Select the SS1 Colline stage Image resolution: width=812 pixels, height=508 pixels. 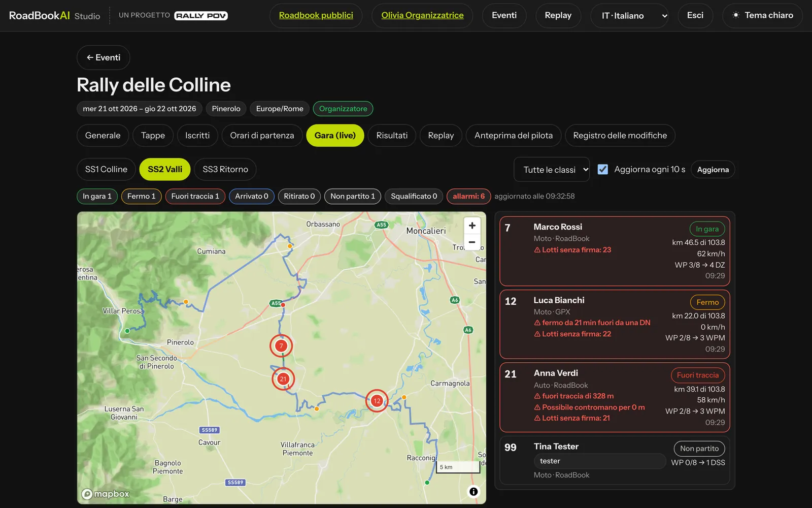pos(106,169)
